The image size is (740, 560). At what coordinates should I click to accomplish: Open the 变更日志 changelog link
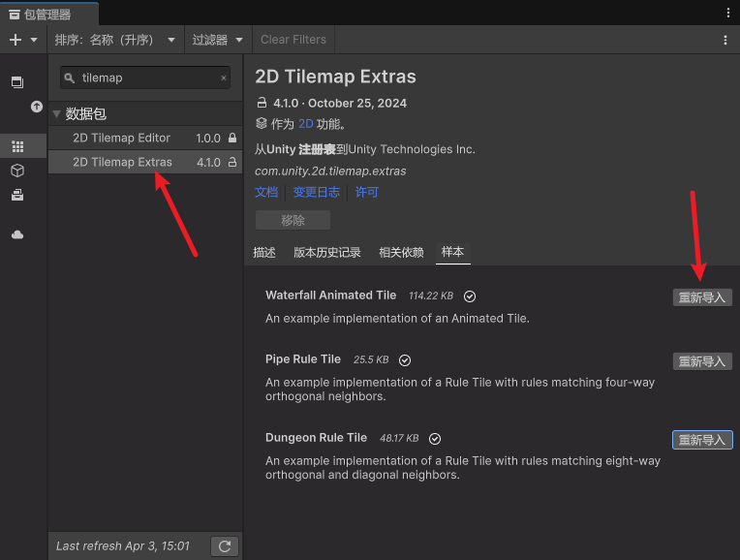(x=316, y=192)
